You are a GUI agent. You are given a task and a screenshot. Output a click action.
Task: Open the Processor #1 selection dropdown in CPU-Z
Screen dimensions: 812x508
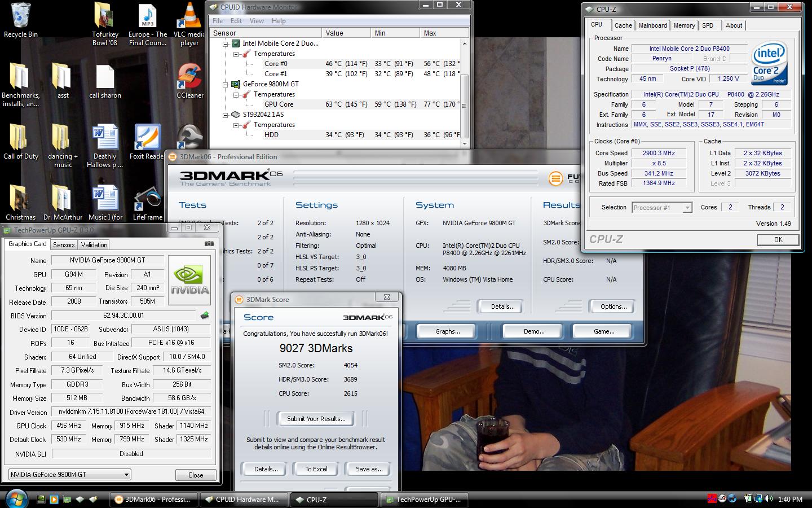pos(687,208)
